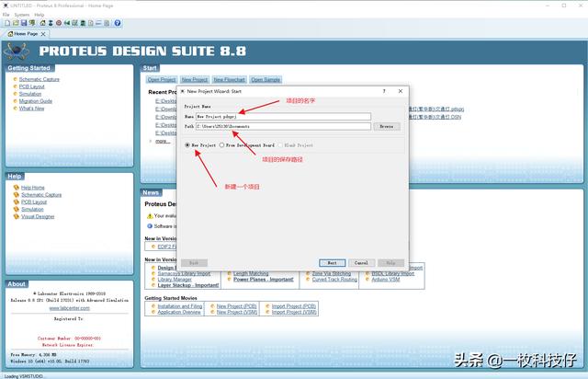Open the Power Planes - Important! link

[264, 280]
